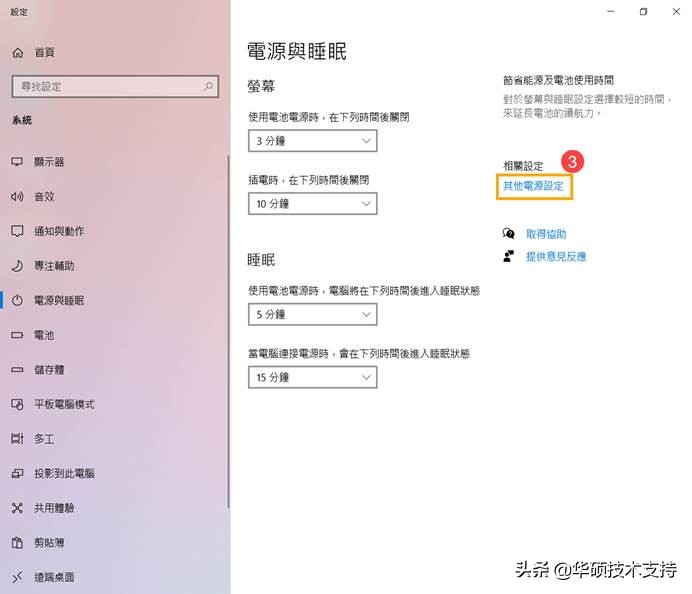Image resolution: width=692 pixels, height=594 pixels.
Task: Click the 電源與睡眠 power icon
Action: (x=17, y=301)
